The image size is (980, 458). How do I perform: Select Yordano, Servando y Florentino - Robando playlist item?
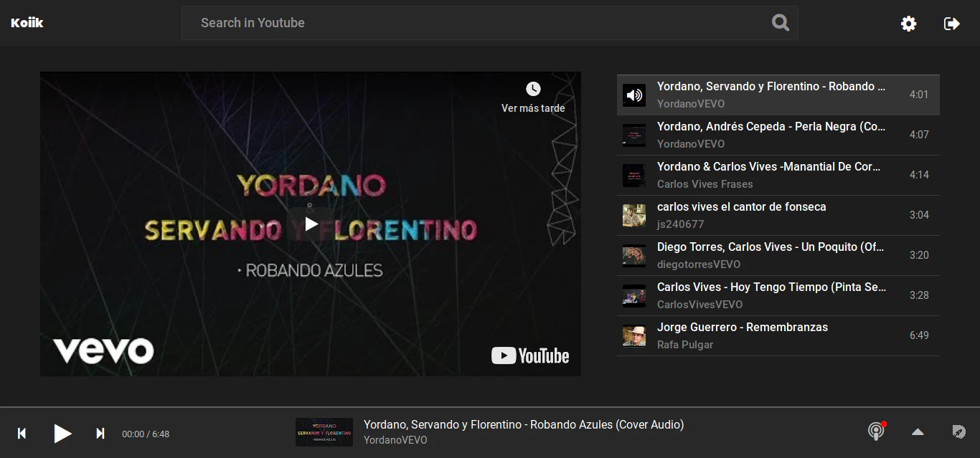(x=778, y=95)
